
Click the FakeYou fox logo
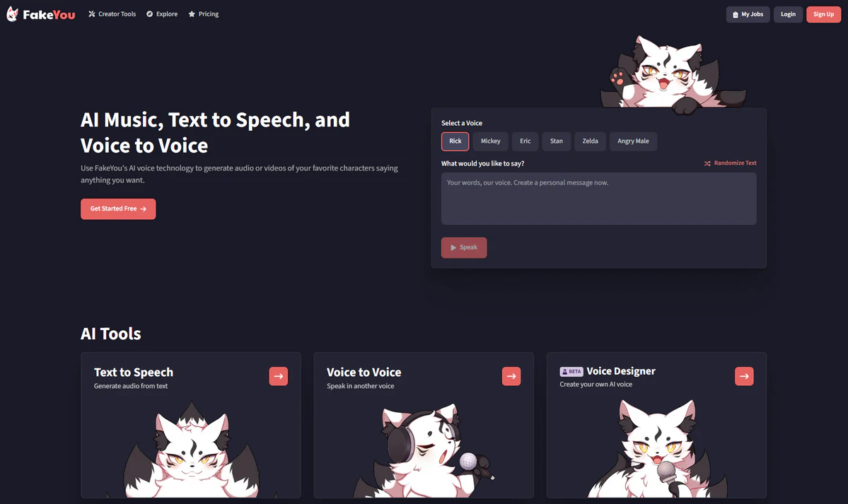pos(13,14)
